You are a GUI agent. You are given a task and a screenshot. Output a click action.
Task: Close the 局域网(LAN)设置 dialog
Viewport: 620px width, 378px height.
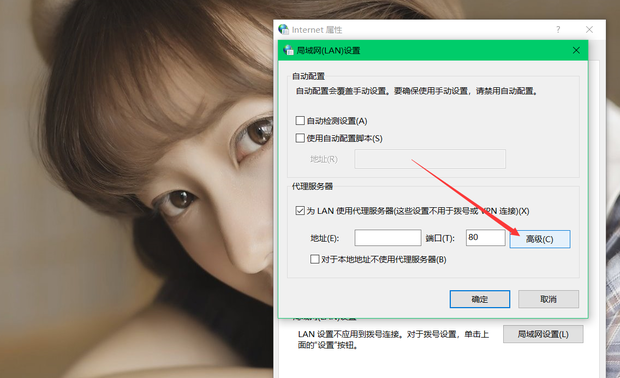[576, 50]
